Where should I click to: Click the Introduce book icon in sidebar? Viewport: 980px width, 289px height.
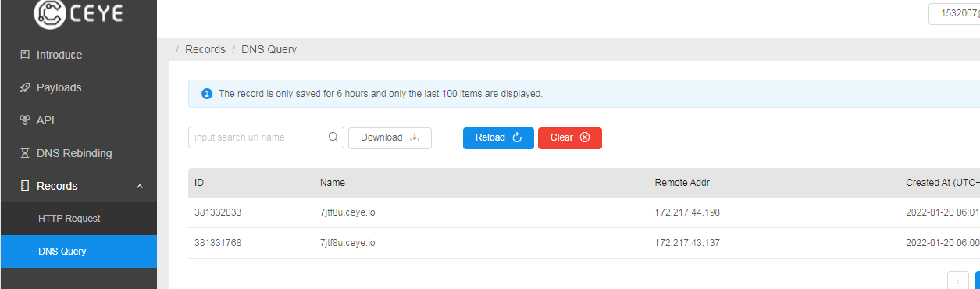pyautogui.click(x=25, y=55)
